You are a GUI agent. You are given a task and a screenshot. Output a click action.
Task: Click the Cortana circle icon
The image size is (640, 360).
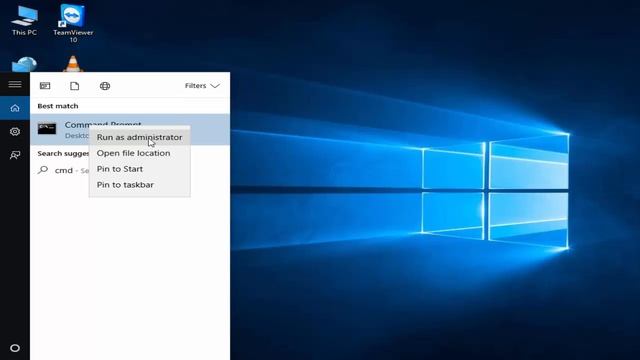point(15,348)
